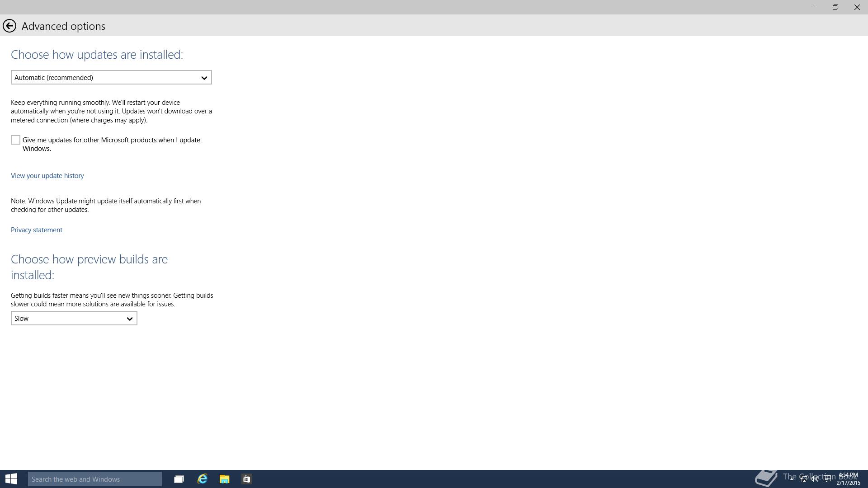Open the clock showing 2/17/2015
This screenshot has height=488, width=868.
tap(848, 479)
